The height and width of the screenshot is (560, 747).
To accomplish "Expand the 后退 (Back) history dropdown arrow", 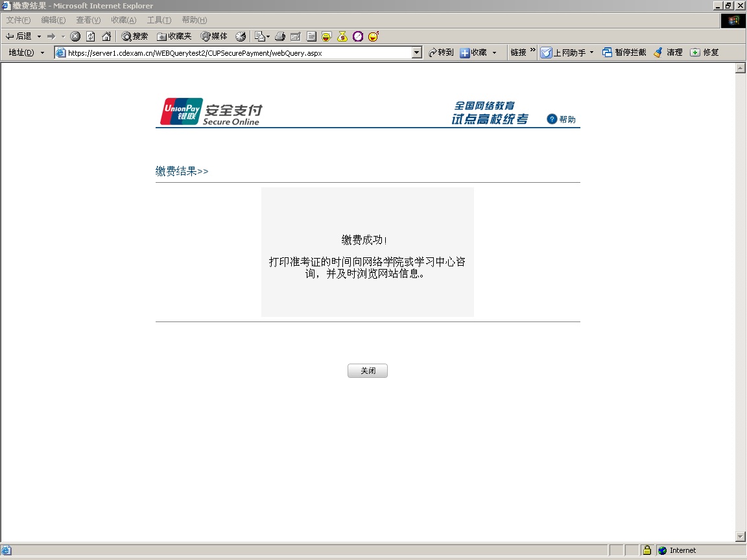I will (x=39, y=36).
